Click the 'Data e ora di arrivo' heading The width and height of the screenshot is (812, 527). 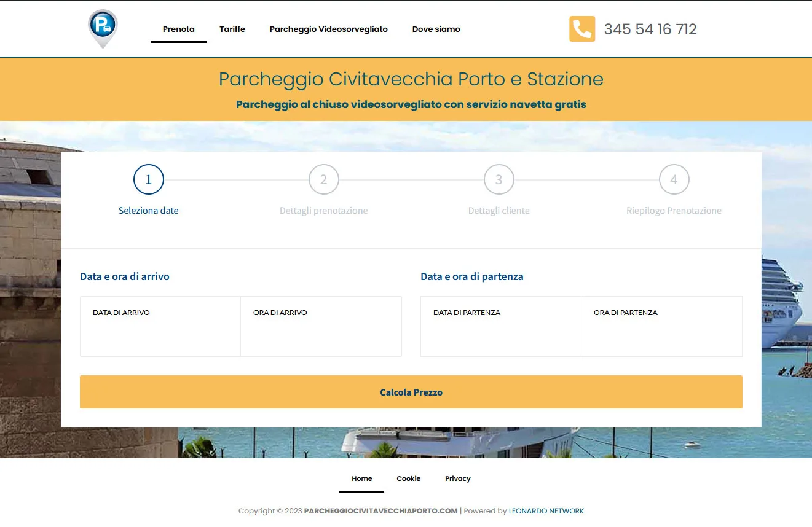click(x=125, y=276)
